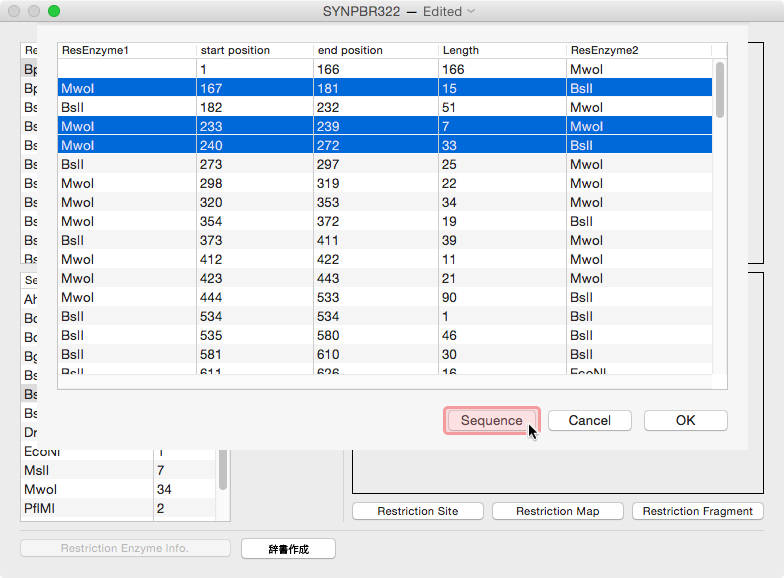Select the fragment row with length 90

[385, 297]
